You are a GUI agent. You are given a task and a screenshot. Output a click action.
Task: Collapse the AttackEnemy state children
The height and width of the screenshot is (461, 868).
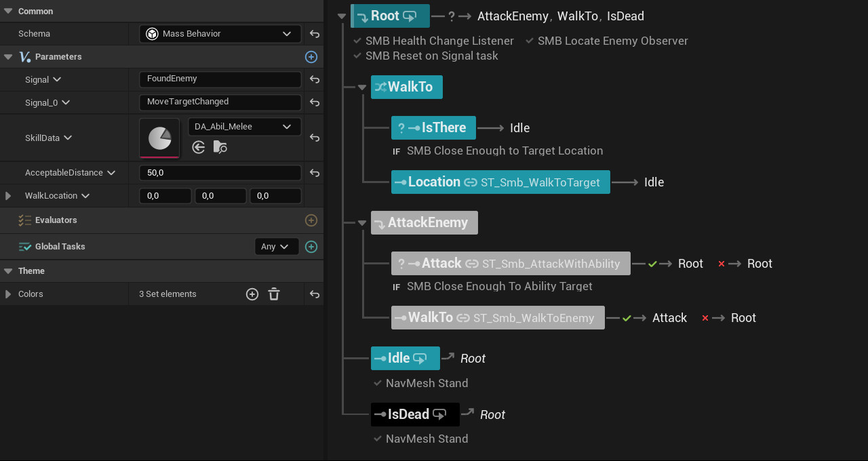362,223
